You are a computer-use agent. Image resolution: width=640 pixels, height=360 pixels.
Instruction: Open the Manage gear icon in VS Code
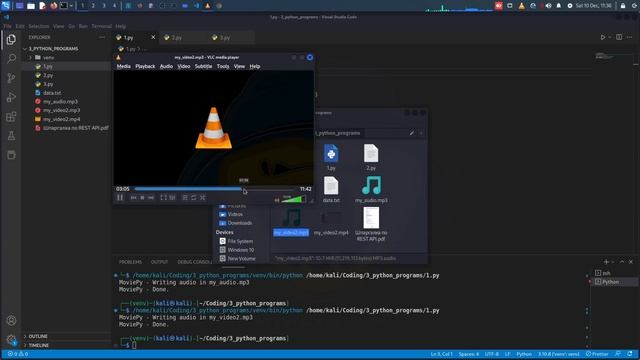point(11,340)
